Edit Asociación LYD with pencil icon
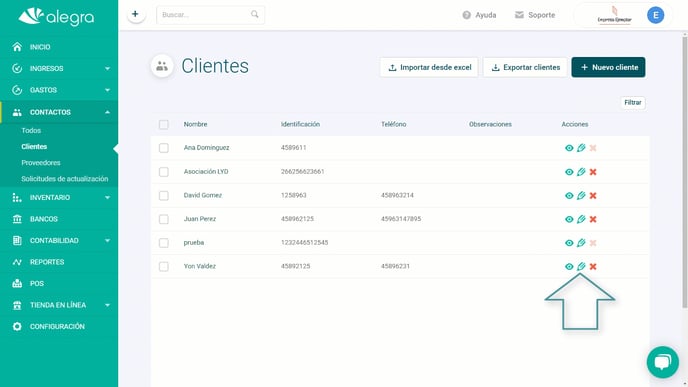The width and height of the screenshot is (688, 387). pyautogui.click(x=581, y=172)
